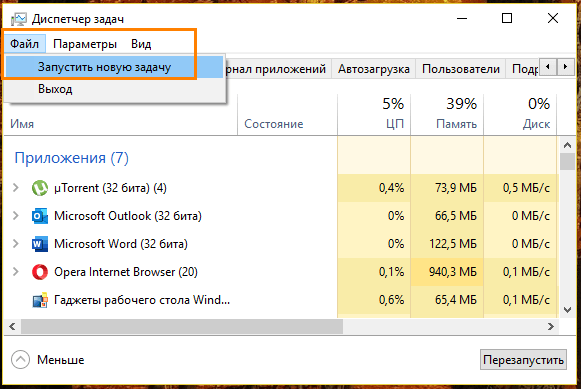Select the Microsoft Outlook (32 бита) row
This screenshot has height=389, width=581.
pos(281,216)
